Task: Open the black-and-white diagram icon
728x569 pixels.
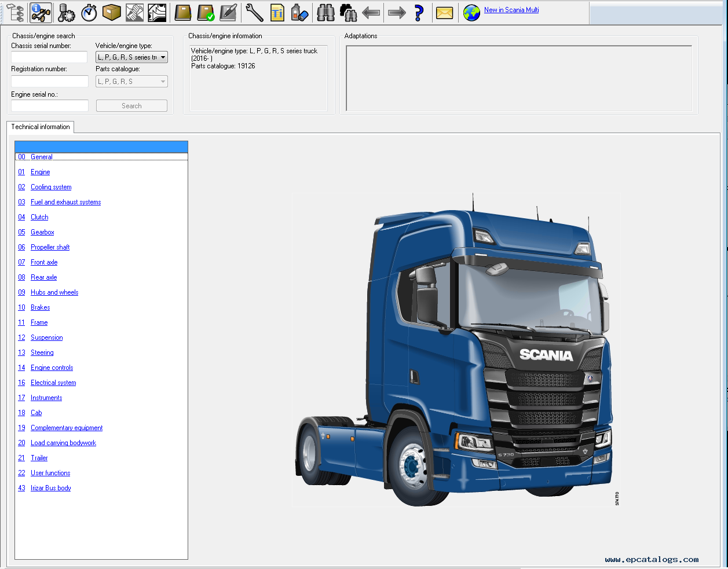Action: pyautogui.click(x=157, y=12)
